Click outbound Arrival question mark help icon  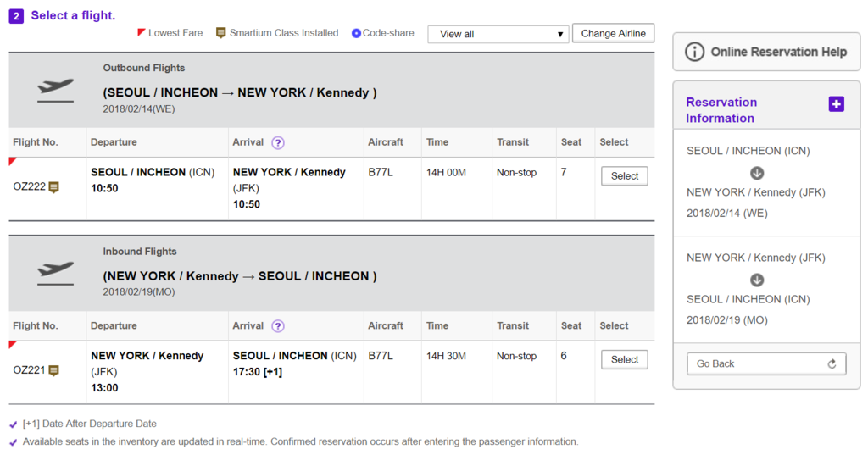coord(278,142)
